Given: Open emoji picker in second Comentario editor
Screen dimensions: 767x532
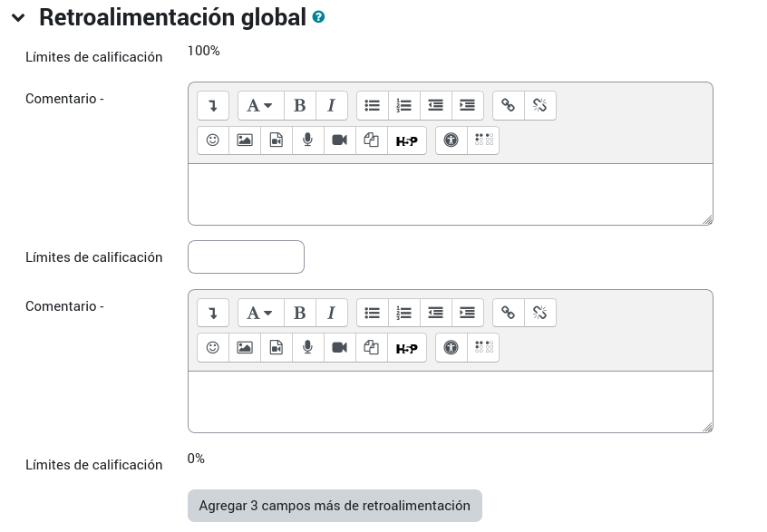Looking at the screenshot, I should tap(213, 348).
